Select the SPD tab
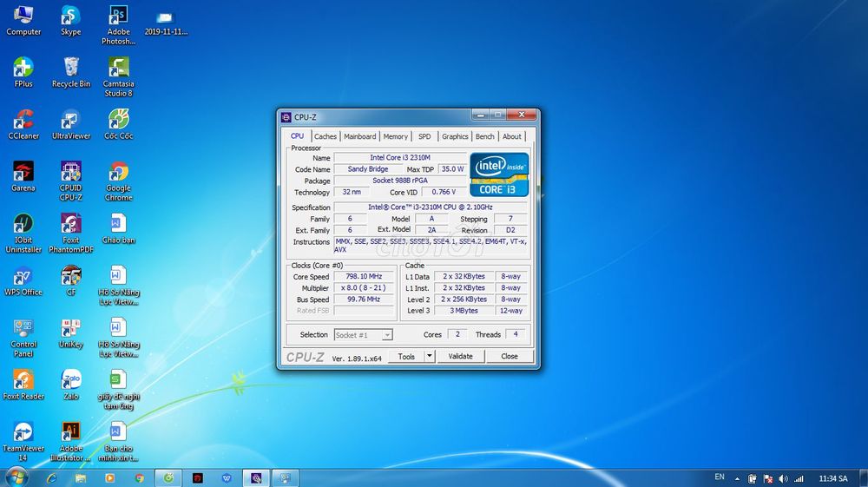The image size is (868, 487). pos(424,136)
